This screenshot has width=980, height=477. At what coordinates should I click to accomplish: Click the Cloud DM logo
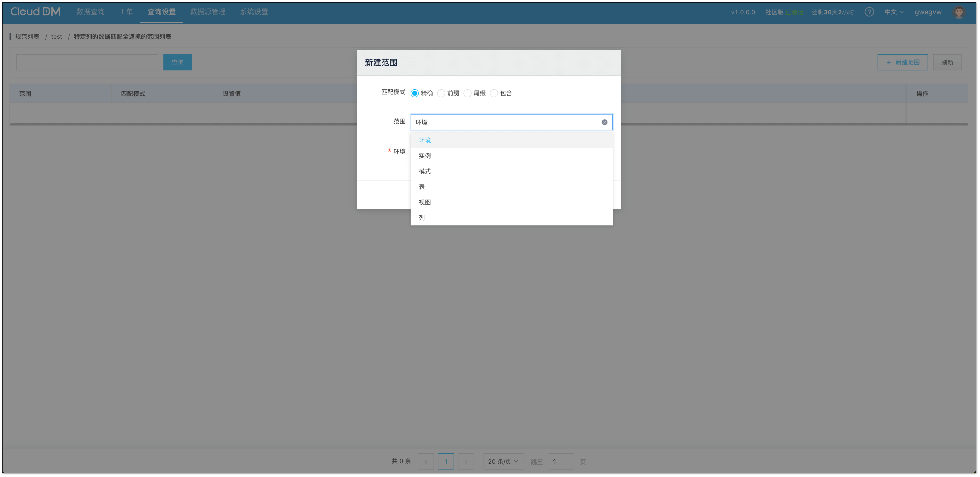coord(35,12)
